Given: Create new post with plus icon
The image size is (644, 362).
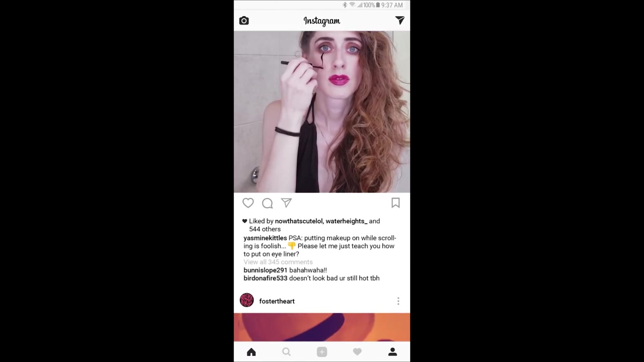Looking at the screenshot, I should click(x=322, y=352).
